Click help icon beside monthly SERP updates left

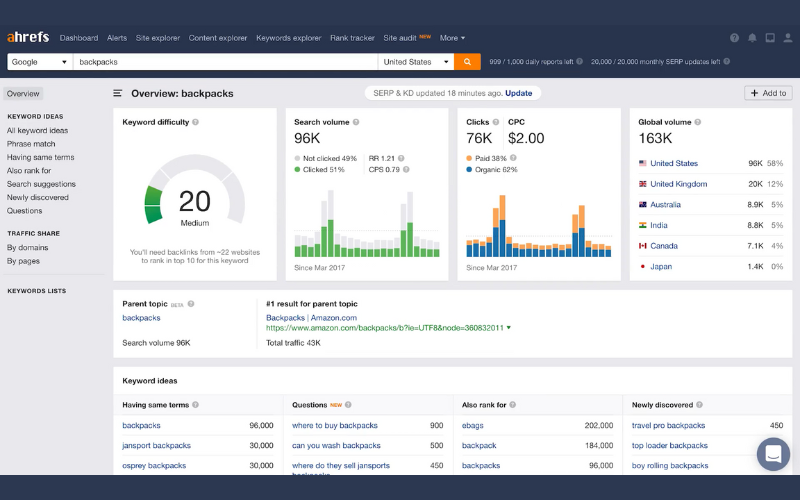coord(727,61)
